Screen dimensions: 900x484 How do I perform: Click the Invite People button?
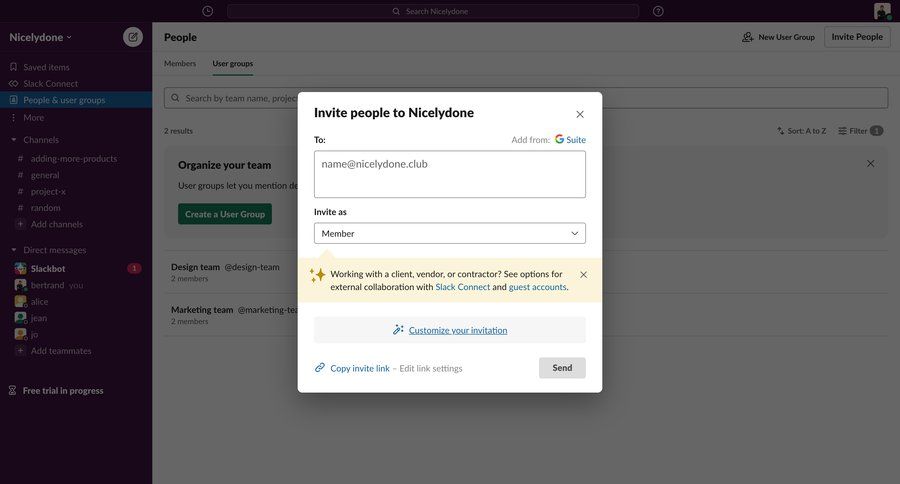(x=857, y=37)
